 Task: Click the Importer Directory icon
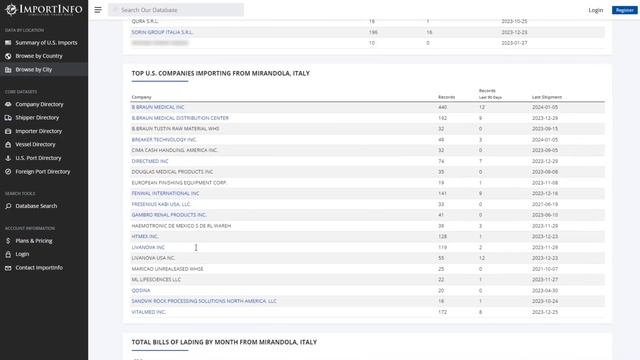pos(8,131)
